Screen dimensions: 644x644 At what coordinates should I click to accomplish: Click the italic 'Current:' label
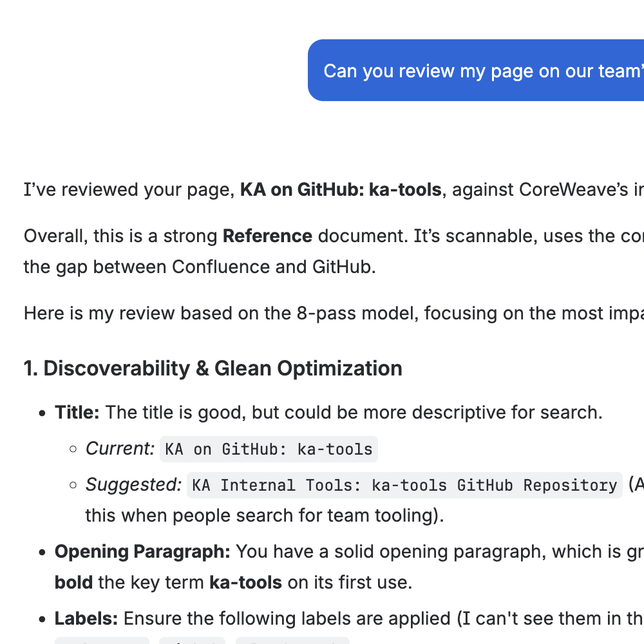point(120,448)
